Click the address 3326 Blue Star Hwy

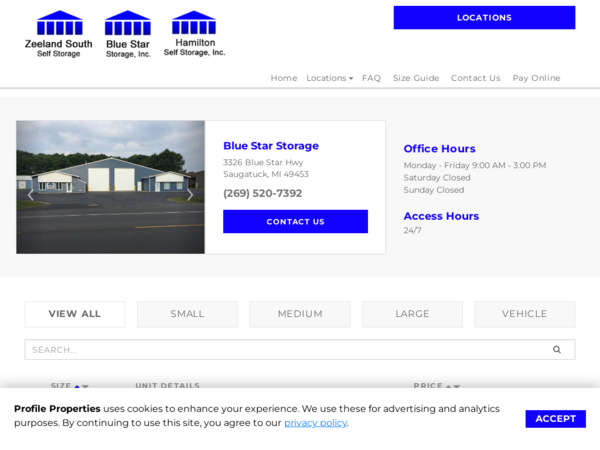(263, 162)
